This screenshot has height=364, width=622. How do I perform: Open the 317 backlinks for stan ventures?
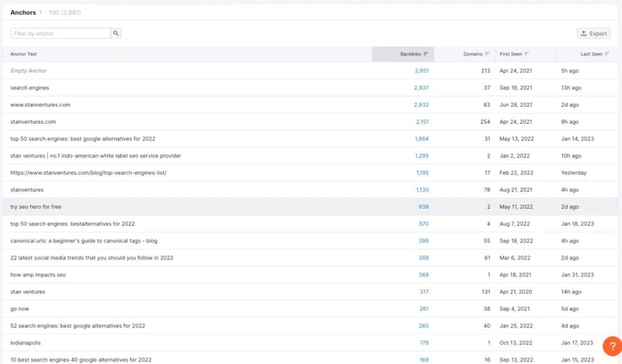click(424, 292)
